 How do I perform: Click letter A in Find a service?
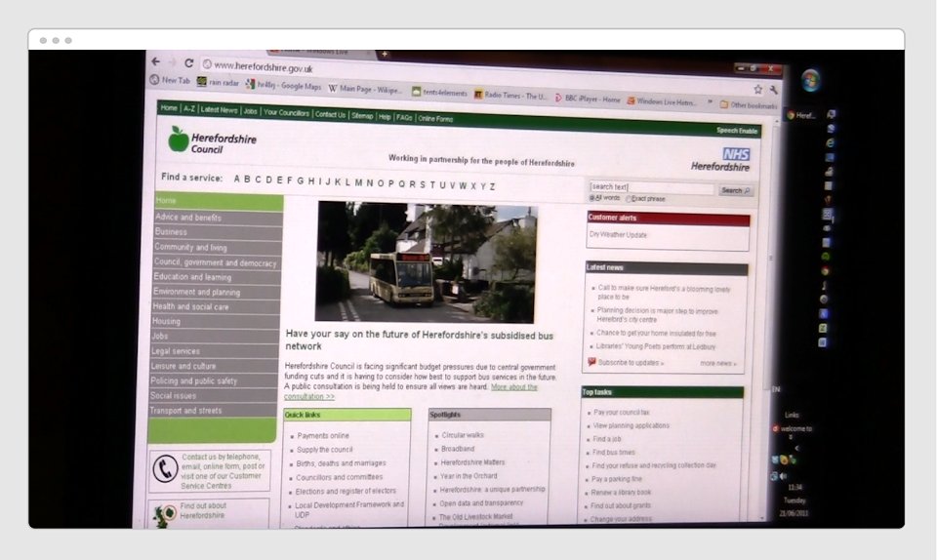(x=236, y=179)
